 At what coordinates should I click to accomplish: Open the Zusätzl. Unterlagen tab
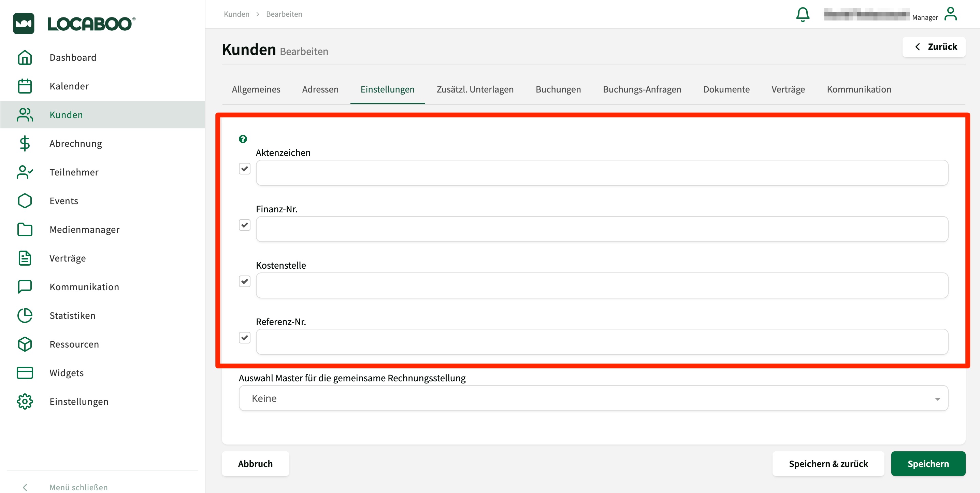click(x=475, y=89)
